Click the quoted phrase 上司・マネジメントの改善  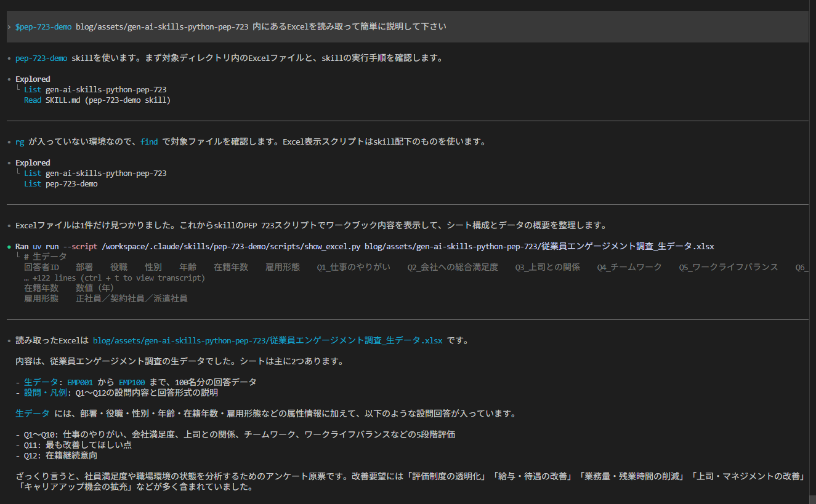tap(748, 476)
